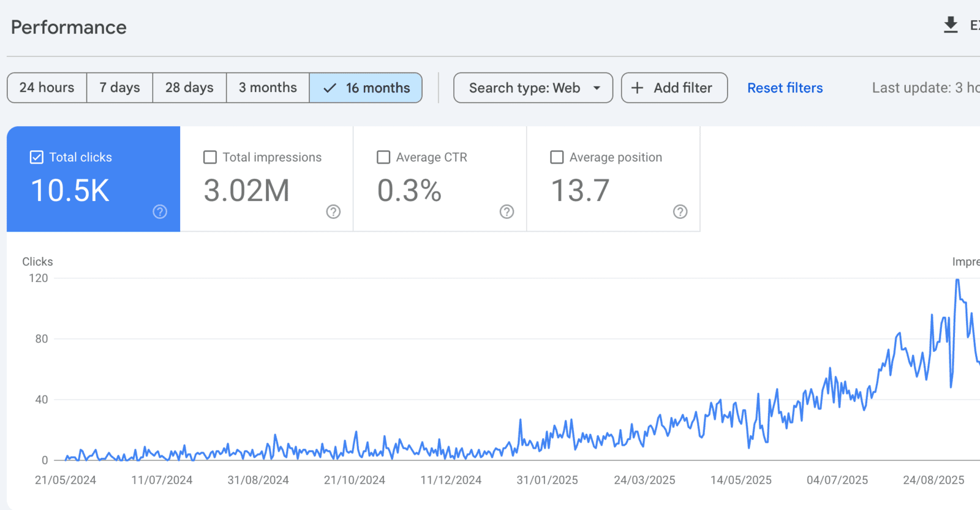The height and width of the screenshot is (510, 980).
Task: Enable the Total impressions checkbox
Action: [x=210, y=158]
